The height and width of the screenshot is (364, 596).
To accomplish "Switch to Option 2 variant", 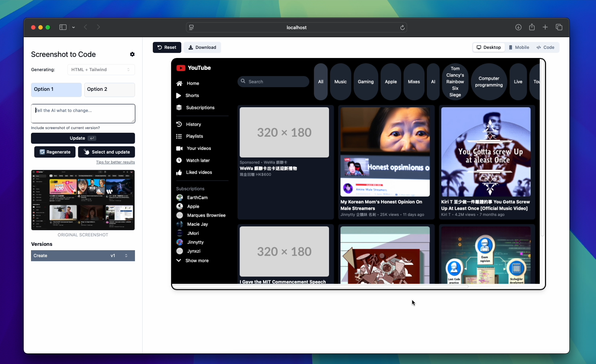I will (x=109, y=89).
